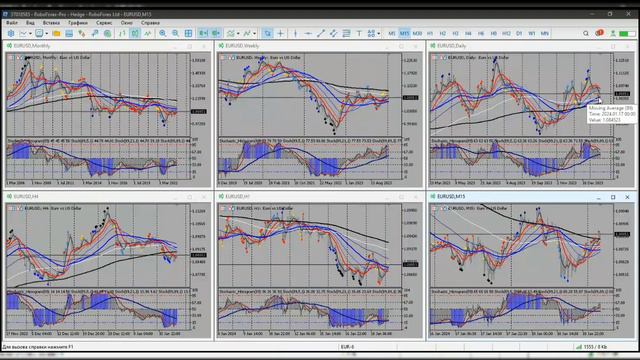Image resolution: width=640 pixels, height=360 pixels.
Task: Activate the crosshair cursor mode
Action: click(280, 33)
